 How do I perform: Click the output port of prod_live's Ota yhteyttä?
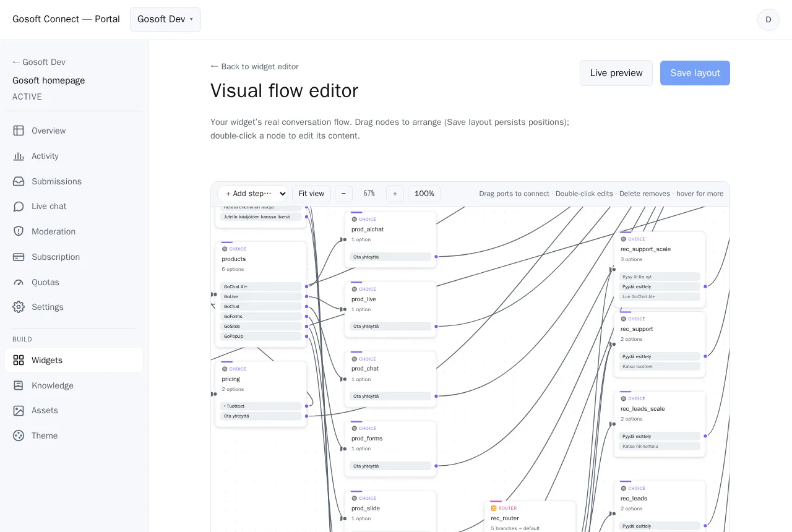point(436,327)
